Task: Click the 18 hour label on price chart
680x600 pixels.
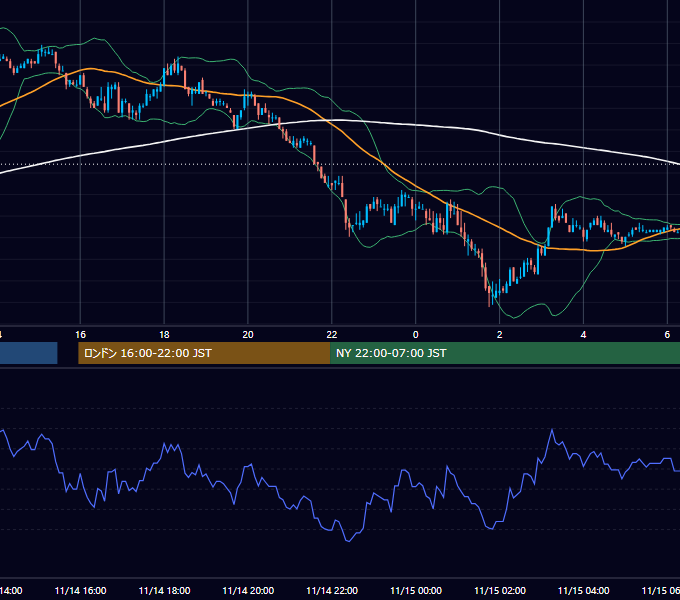Action: pyautogui.click(x=164, y=335)
